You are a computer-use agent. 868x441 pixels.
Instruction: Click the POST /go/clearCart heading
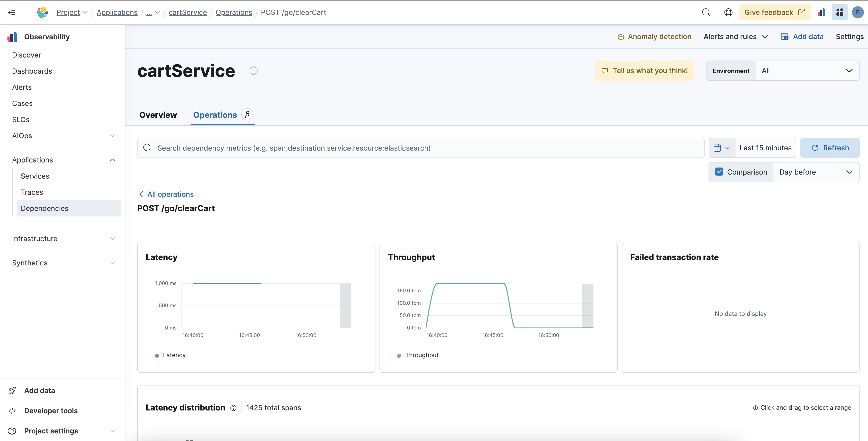176,209
